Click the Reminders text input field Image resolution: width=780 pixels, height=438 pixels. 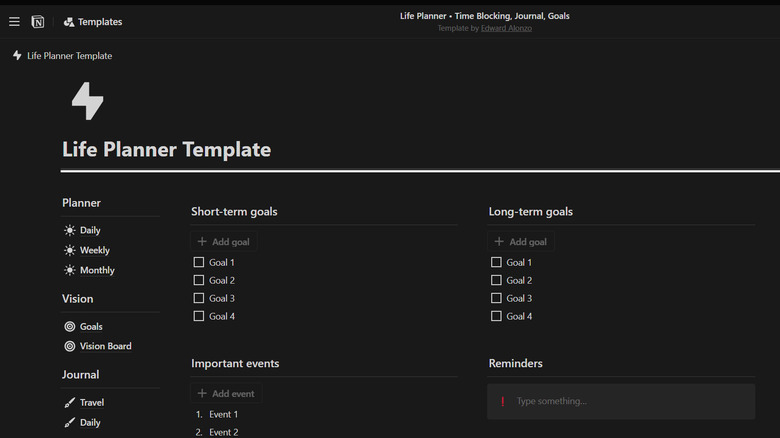(630, 401)
